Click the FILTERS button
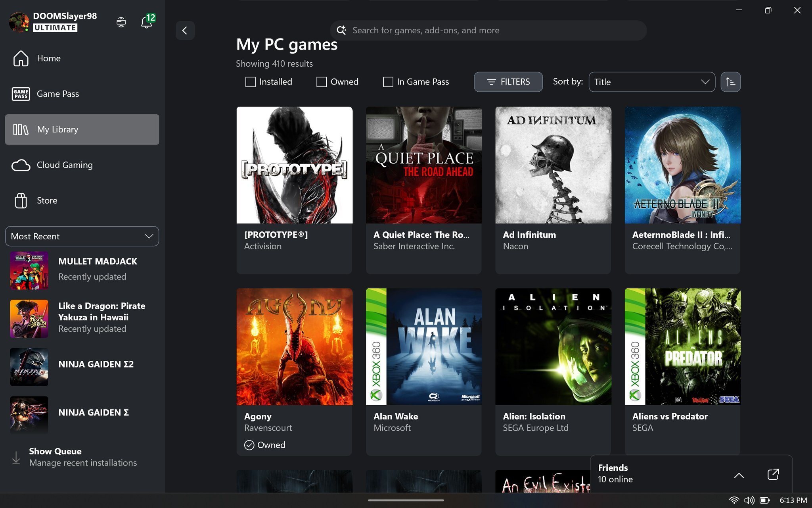 [508, 82]
